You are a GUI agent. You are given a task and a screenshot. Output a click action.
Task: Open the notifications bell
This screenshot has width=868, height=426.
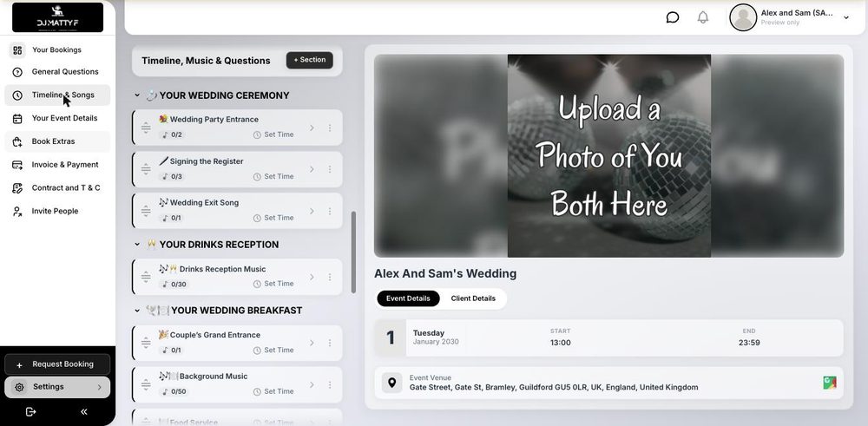[x=702, y=17]
